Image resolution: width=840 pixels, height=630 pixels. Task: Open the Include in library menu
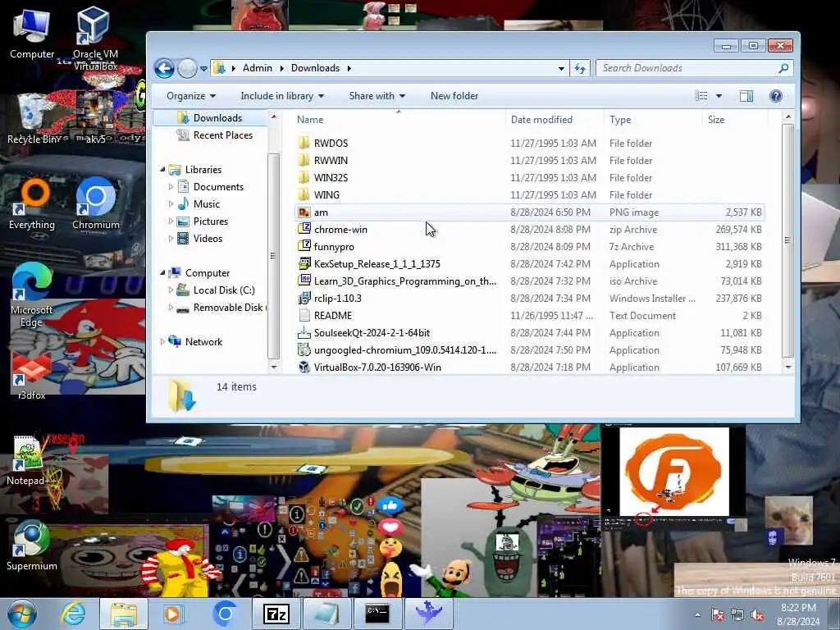[x=282, y=96]
